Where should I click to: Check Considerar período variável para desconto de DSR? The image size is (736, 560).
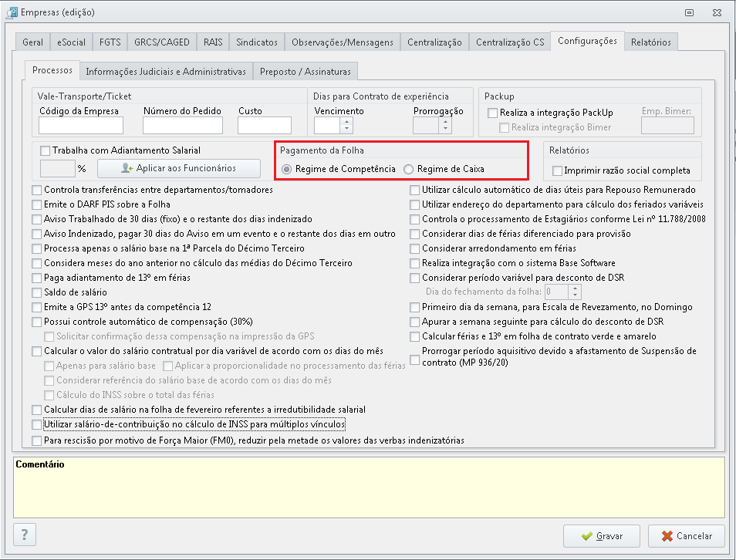pos(414,278)
